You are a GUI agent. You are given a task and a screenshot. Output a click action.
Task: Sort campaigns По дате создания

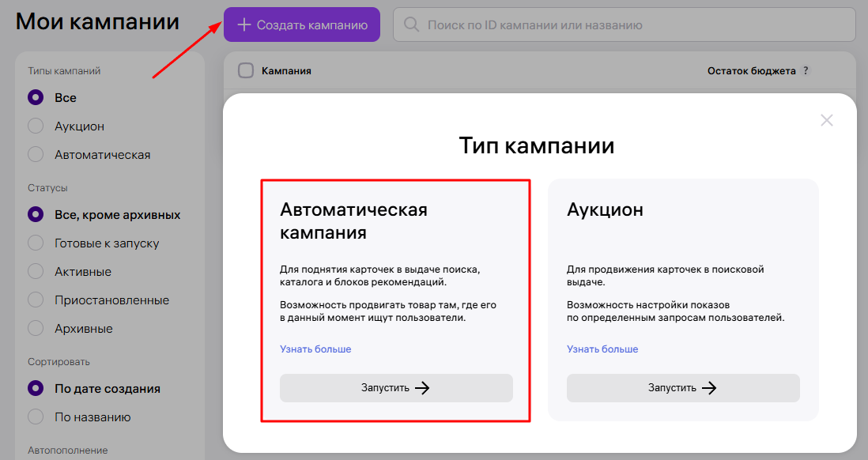point(36,389)
